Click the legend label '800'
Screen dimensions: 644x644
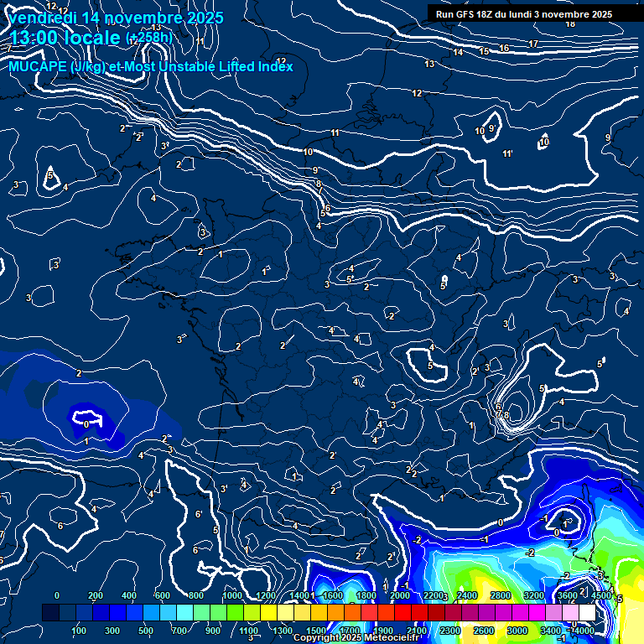coord(196,595)
